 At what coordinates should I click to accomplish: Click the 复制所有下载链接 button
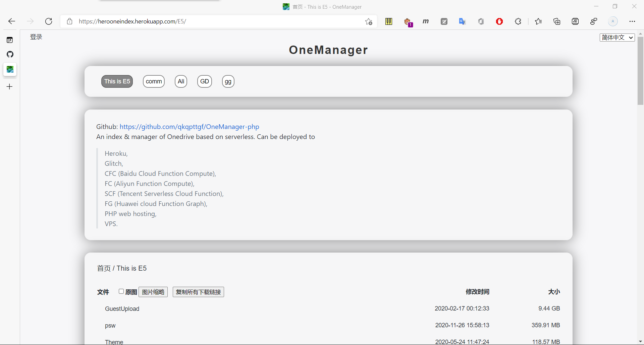coord(198,292)
